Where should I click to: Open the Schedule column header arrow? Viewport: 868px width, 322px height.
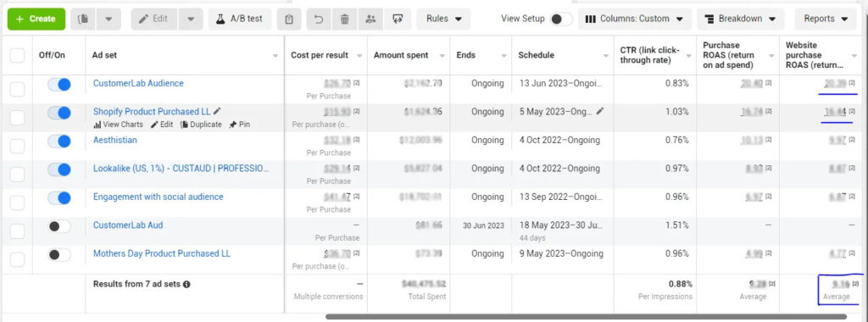coord(604,56)
